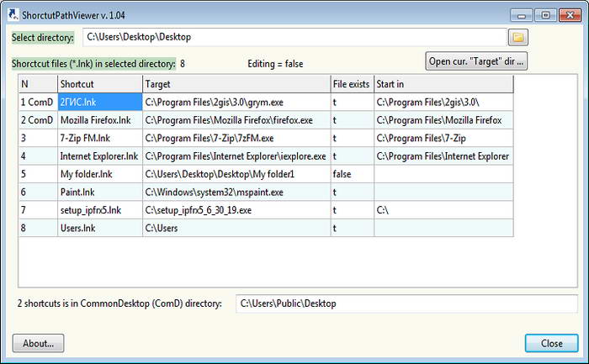Click Start in C:\ cell for setup_ipfrx5
The height and width of the screenshot is (364, 589).
(443, 210)
